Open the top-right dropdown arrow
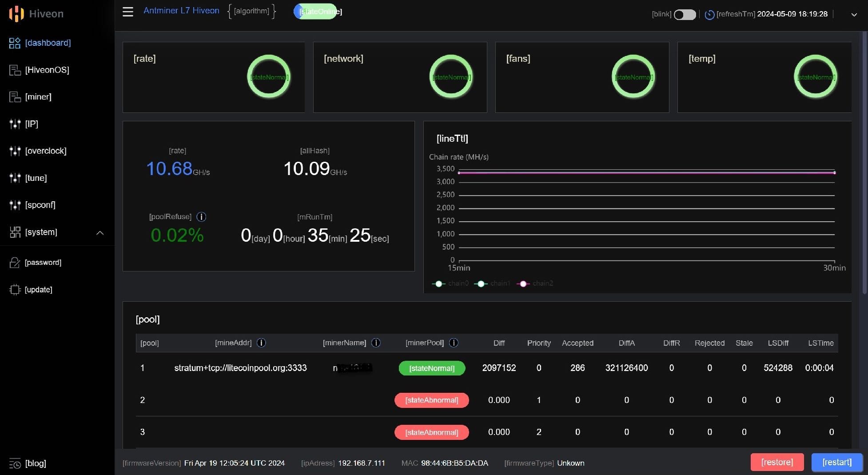Screen dimensions: 868x475 click(854, 15)
